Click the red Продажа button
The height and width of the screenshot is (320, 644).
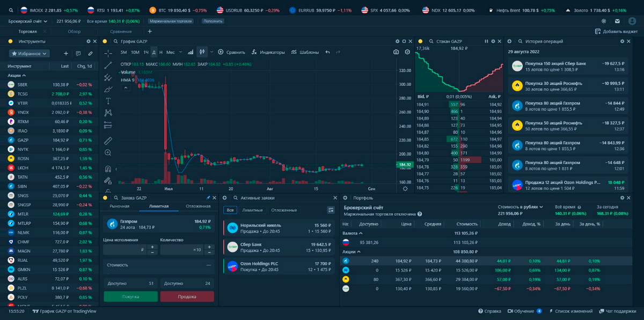(x=187, y=296)
